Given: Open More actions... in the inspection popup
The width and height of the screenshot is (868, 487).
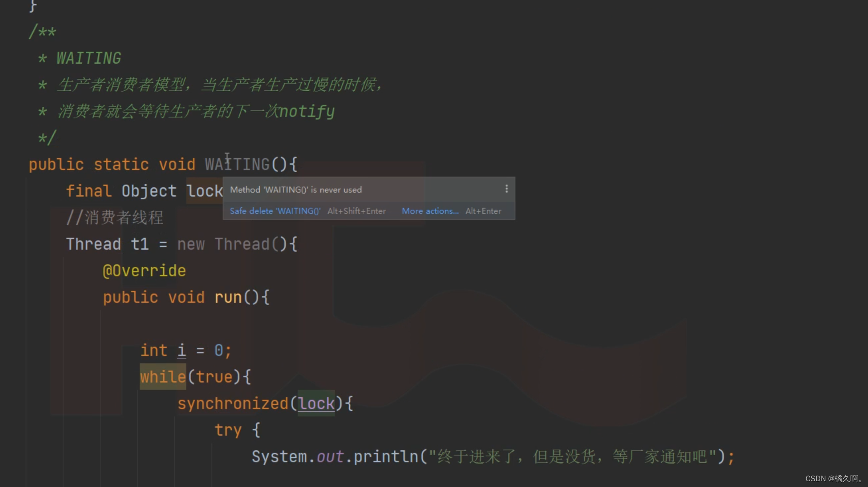Looking at the screenshot, I should (x=430, y=211).
